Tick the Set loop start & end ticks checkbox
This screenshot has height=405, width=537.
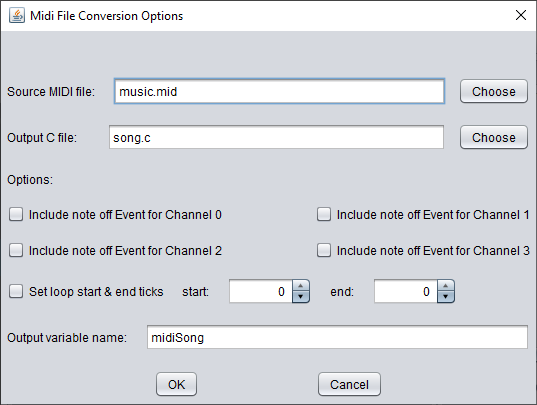click(x=16, y=292)
